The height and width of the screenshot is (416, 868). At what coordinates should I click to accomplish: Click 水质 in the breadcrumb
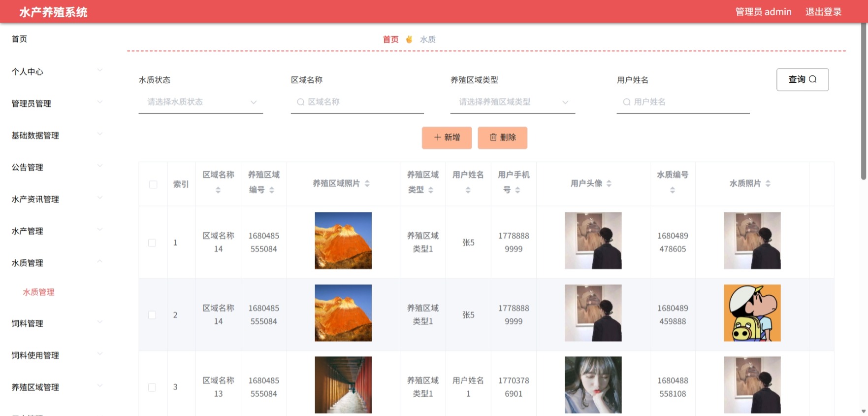pyautogui.click(x=428, y=39)
